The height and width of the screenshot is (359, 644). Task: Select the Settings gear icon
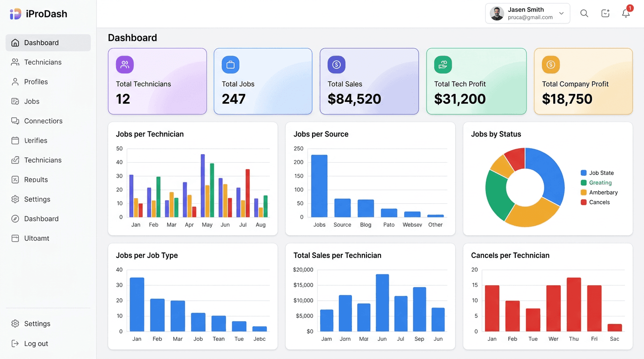coord(15,199)
